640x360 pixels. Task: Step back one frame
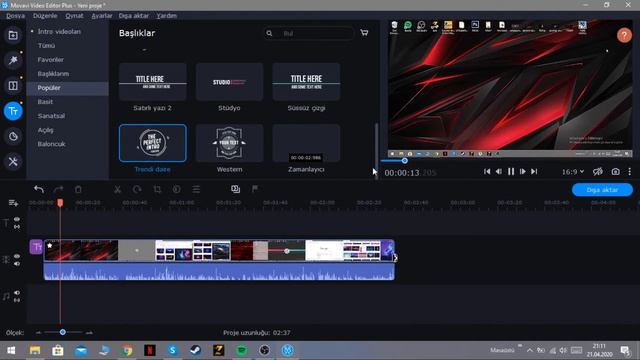click(499, 172)
